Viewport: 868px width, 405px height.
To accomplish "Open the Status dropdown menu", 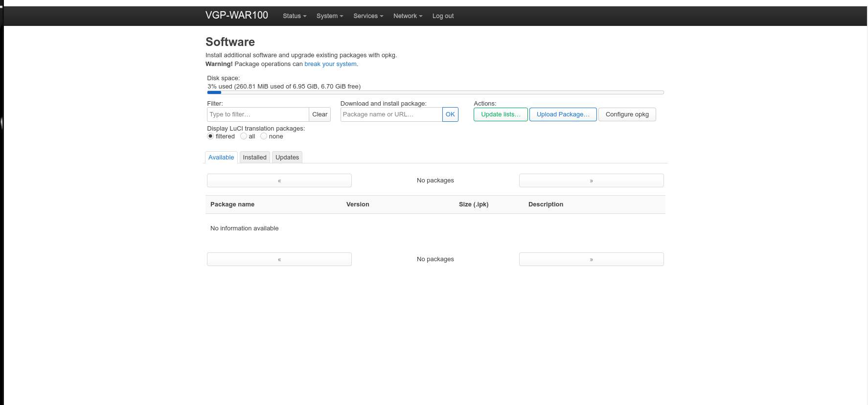I will 294,16.
